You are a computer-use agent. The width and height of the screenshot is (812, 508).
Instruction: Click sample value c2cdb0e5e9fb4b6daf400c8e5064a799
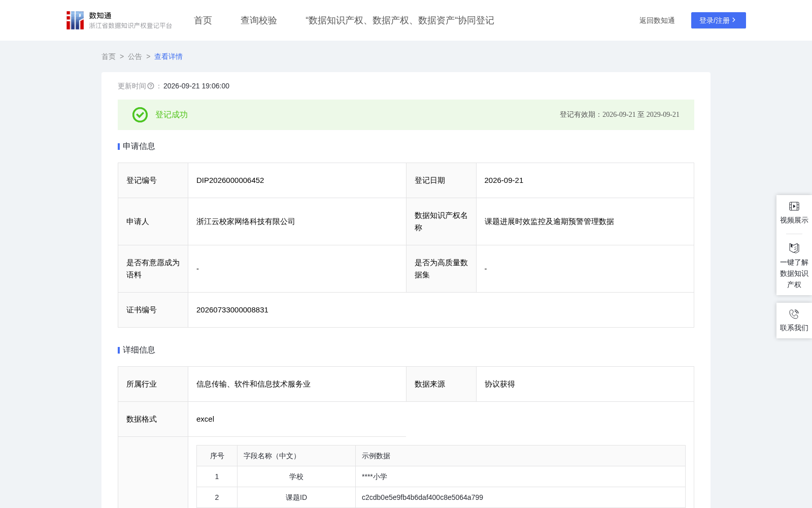pyautogui.click(x=422, y=497)
